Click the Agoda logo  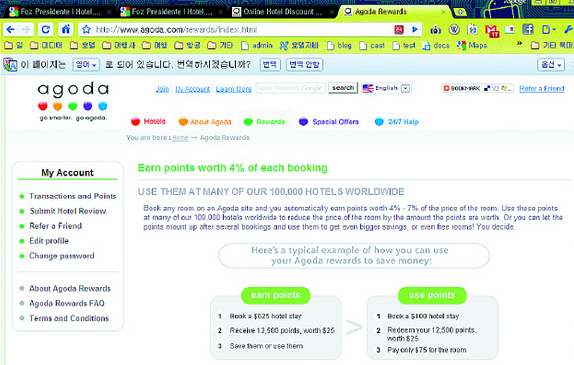point(73,101)
